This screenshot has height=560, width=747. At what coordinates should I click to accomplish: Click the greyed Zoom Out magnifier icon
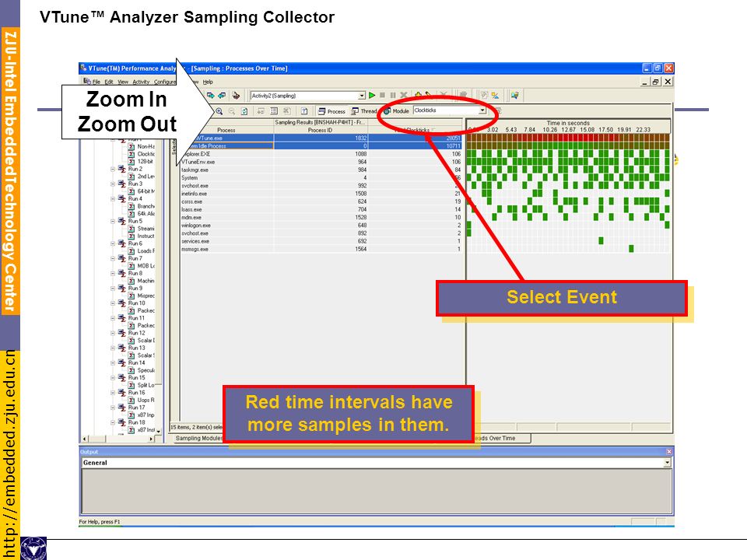(232, 111)
